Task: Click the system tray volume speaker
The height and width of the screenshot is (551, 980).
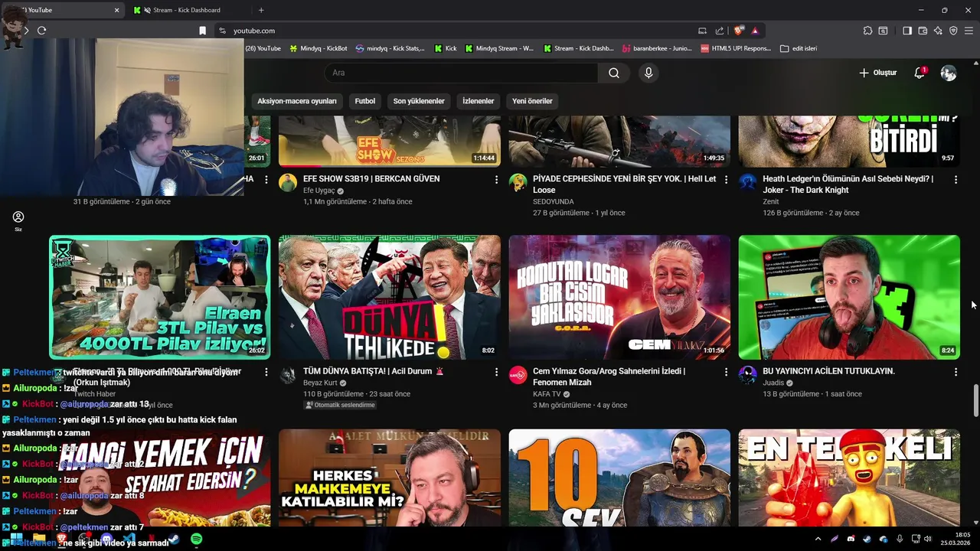Action: click(x=928, y=540)
